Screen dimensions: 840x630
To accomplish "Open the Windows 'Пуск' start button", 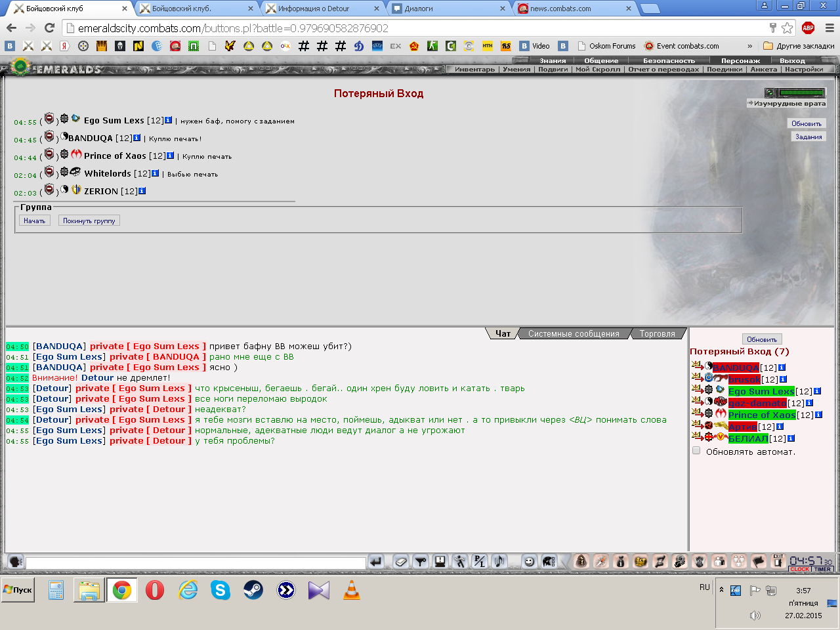I will point(18,590).
